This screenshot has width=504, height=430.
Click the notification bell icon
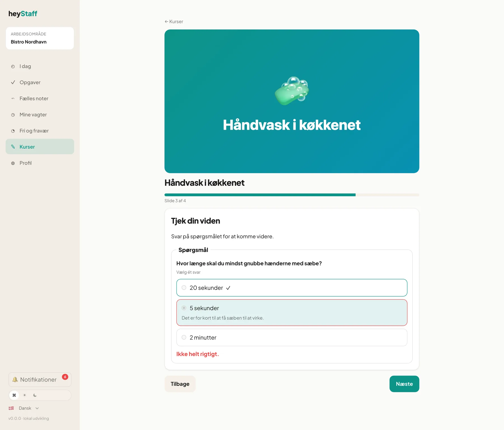(x=15, y=380)
